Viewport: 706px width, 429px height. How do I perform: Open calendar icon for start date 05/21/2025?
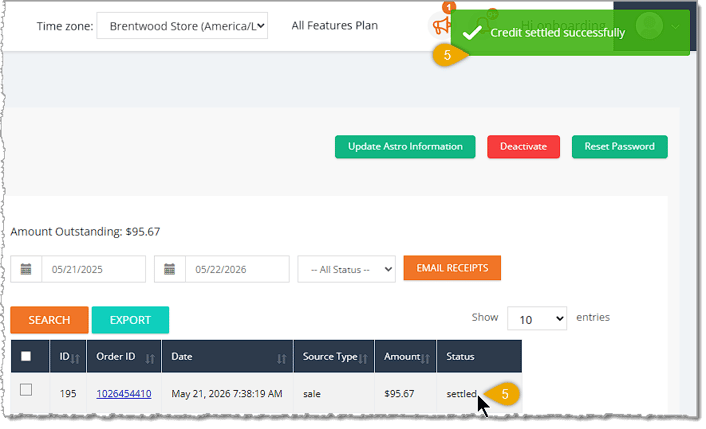pos(26,269)
